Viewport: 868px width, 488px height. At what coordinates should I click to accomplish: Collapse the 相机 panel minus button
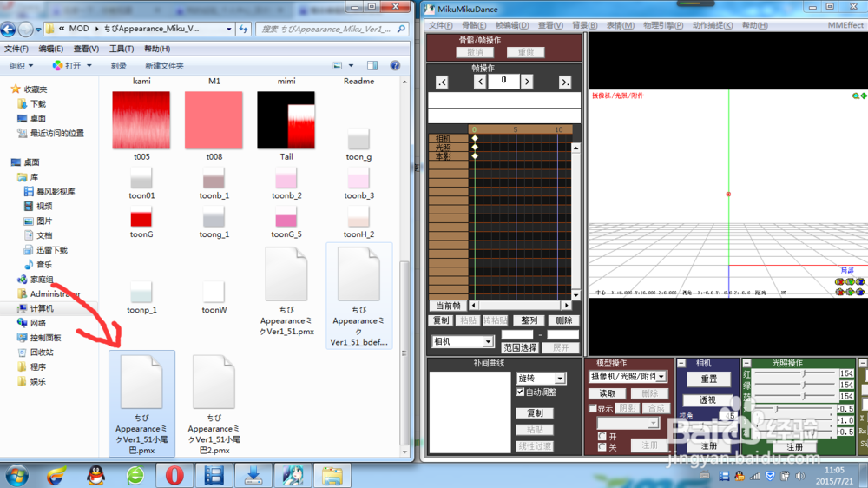point(681,363)
